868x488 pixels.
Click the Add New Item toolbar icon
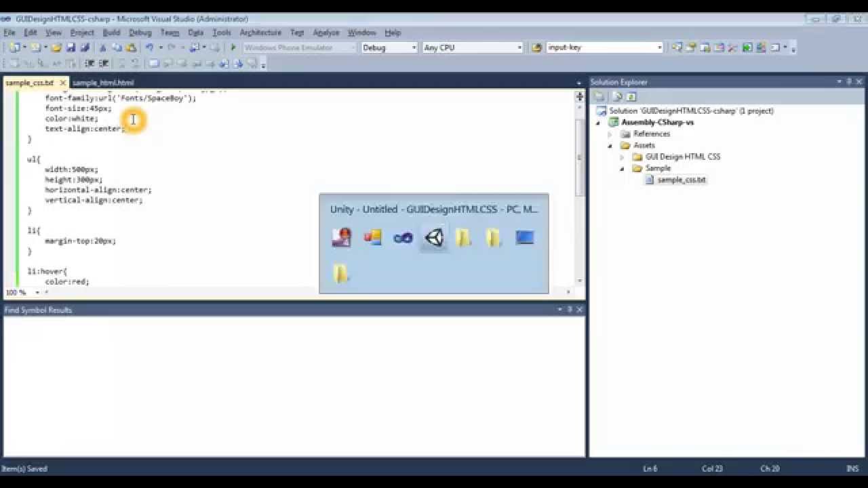click(x=35, y=47)
